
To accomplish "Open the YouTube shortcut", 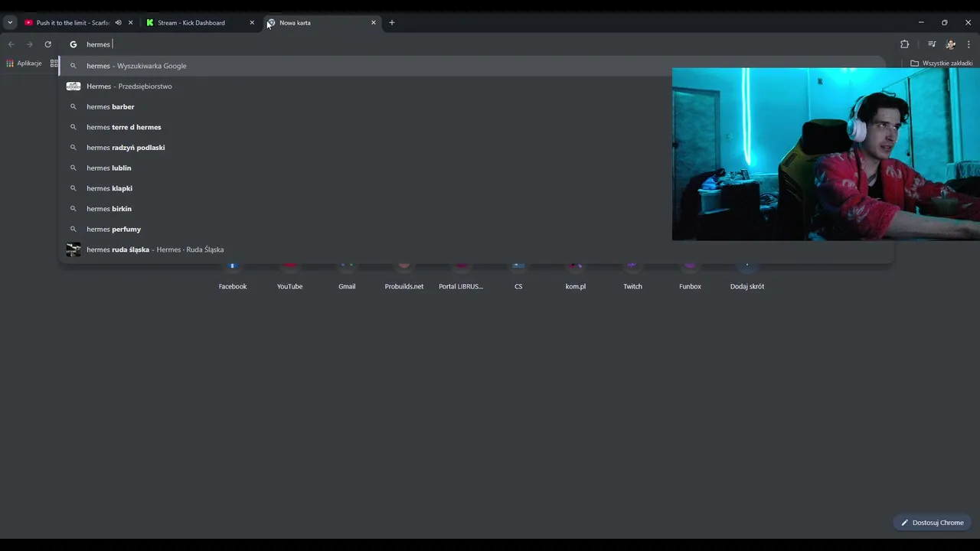I will tap(289, 277).
